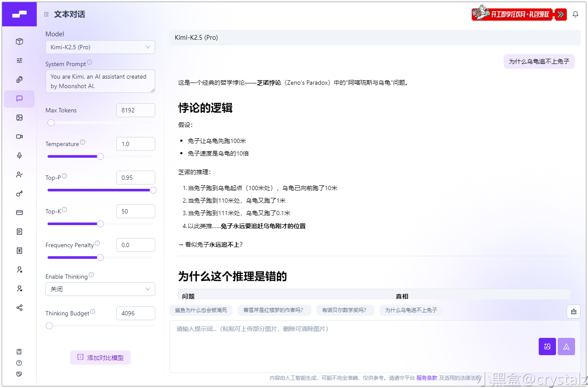Adjust the Temperature slider
Viewport: 588px width, 388px height.
100,156
